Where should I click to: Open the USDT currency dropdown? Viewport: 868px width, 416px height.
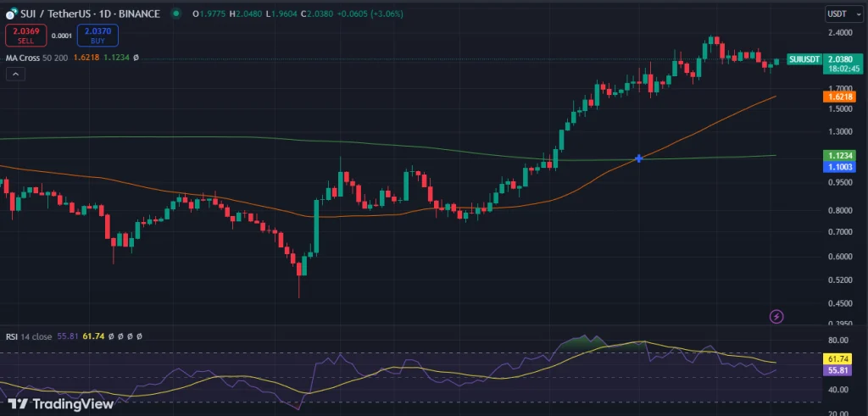(x=838, y=14)
